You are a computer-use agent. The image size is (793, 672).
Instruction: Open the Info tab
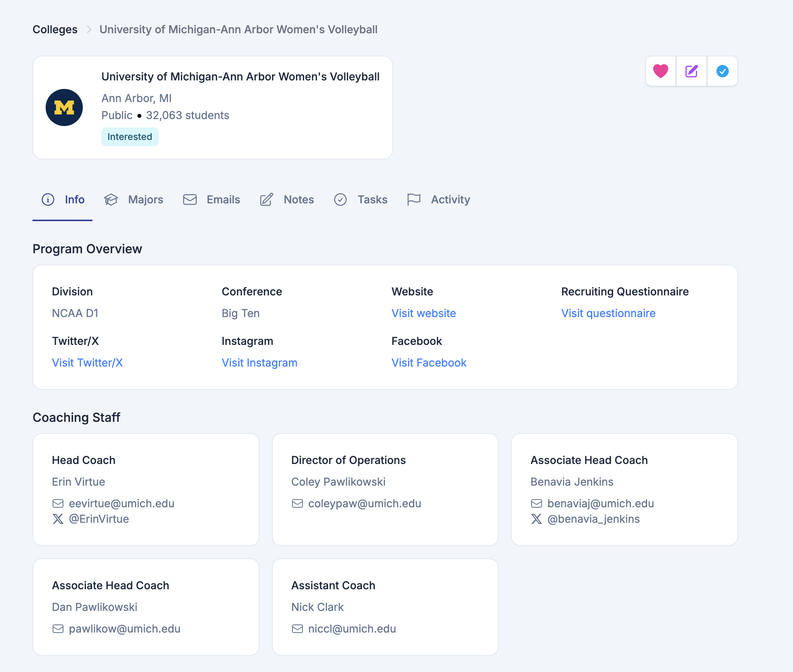click(63, 200)
